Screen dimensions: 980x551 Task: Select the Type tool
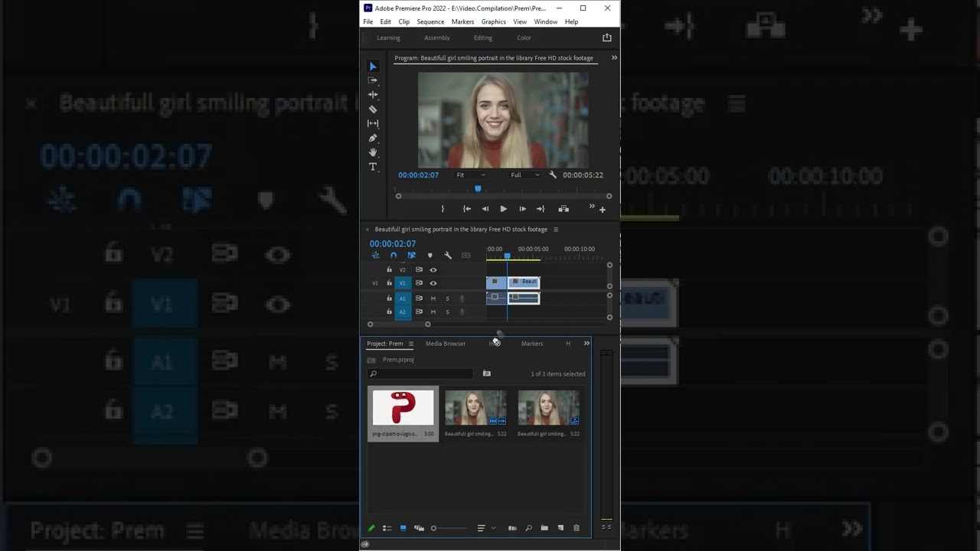point(373,167)
